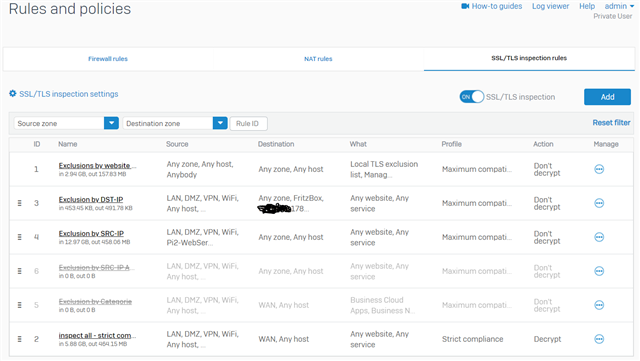Open the Exclusion by SRC-IP rule
Image resolution: width=640 pixels, height=361 pixels.
91,233
